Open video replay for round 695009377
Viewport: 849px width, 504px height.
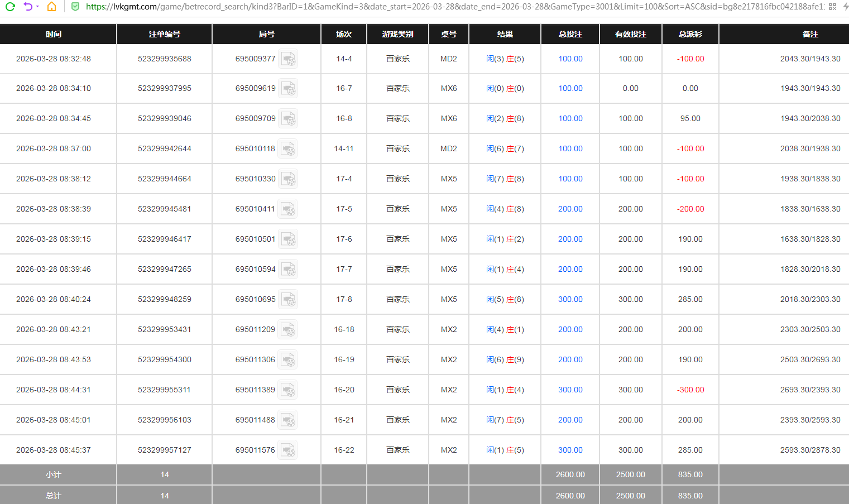288,59
